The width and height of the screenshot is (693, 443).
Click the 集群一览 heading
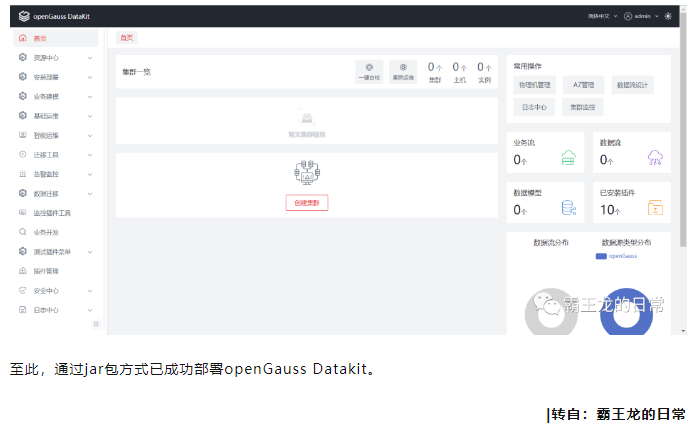point(137,72)
